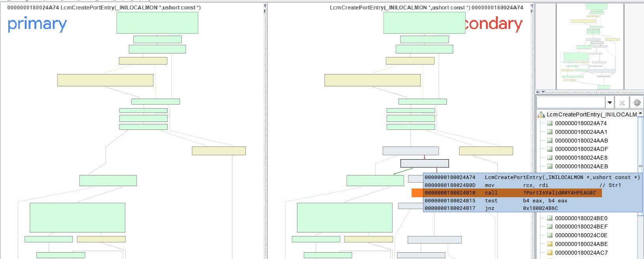Screen dimensions: 644x259
Task: Open the search history dropdown arrow
Action: click(610, 103)
